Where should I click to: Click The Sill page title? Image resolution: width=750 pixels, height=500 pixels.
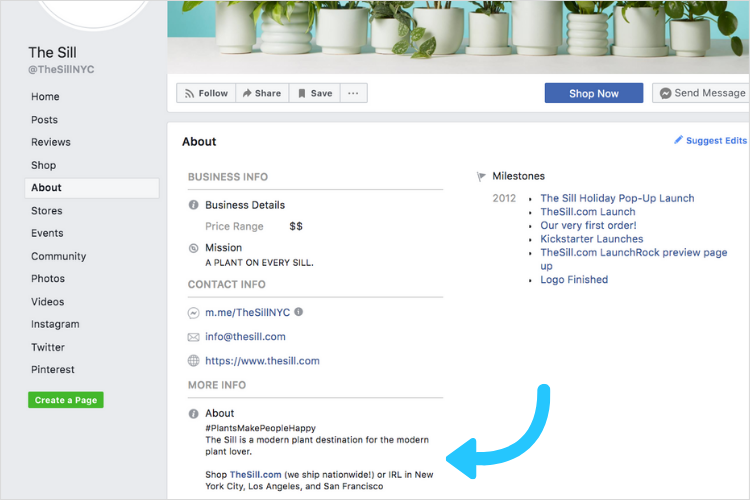[x=53, y=52]
